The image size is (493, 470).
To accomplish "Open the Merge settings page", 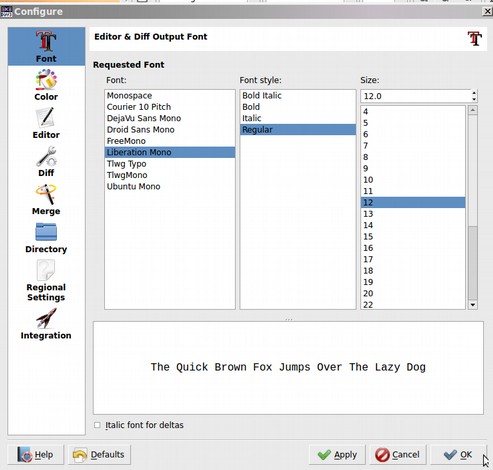I will coord(46,199).
